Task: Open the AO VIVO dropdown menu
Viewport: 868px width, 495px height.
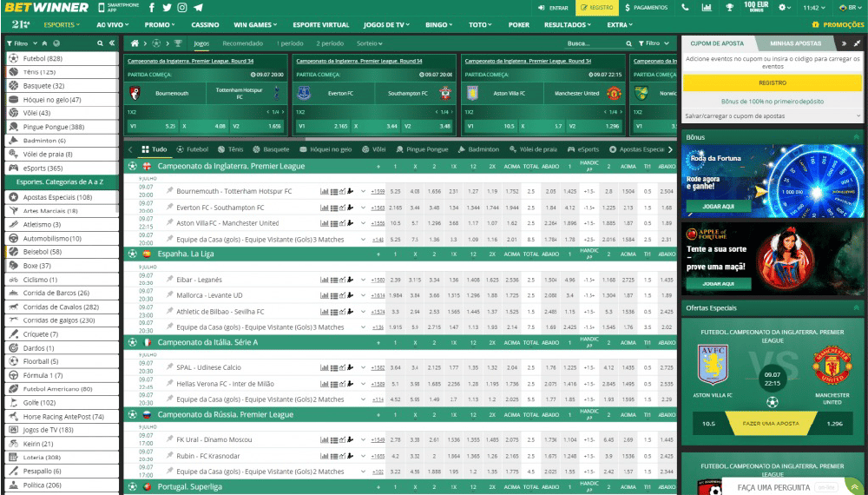Action: click(112, 25)
